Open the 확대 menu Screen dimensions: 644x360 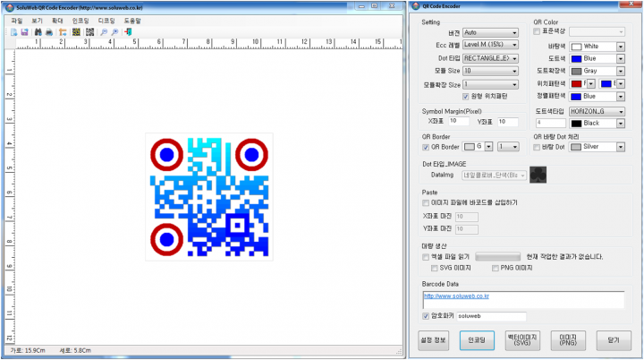57,21
